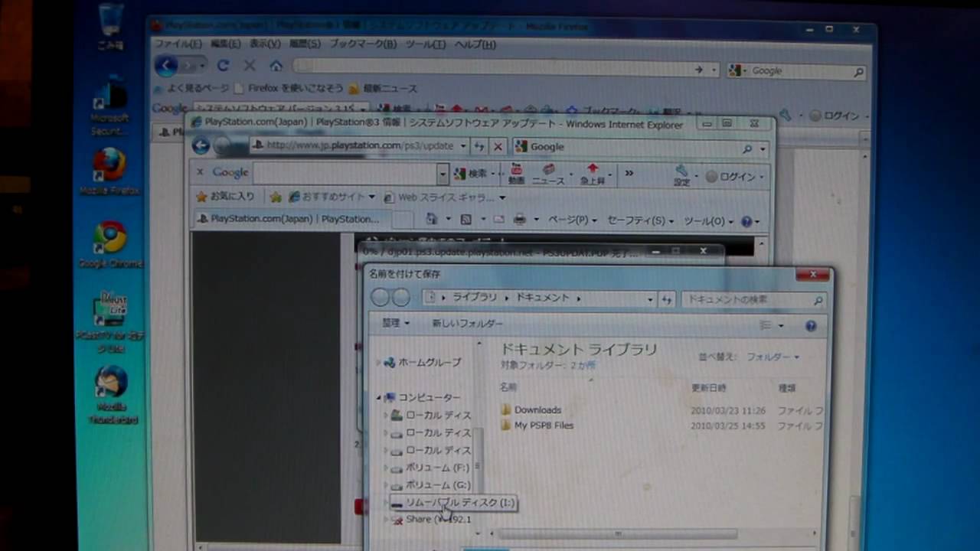Viewport: 980px width, 551px height.
Task: Click IE favorites star お気に入り
Action: pos(226,197)
